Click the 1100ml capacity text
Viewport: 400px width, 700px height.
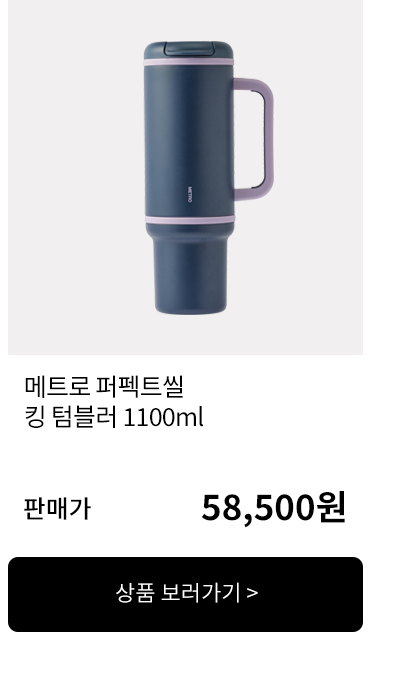pyautogui.click(x=163, y=418)
